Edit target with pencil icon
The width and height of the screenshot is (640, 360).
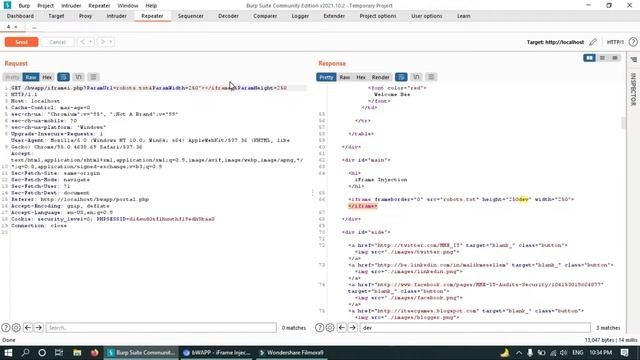[593, 42]
